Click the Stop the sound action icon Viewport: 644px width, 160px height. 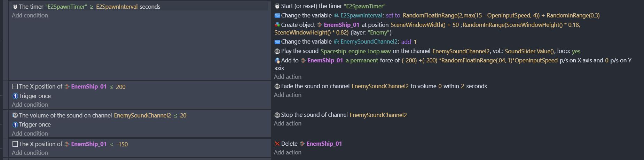277,115
